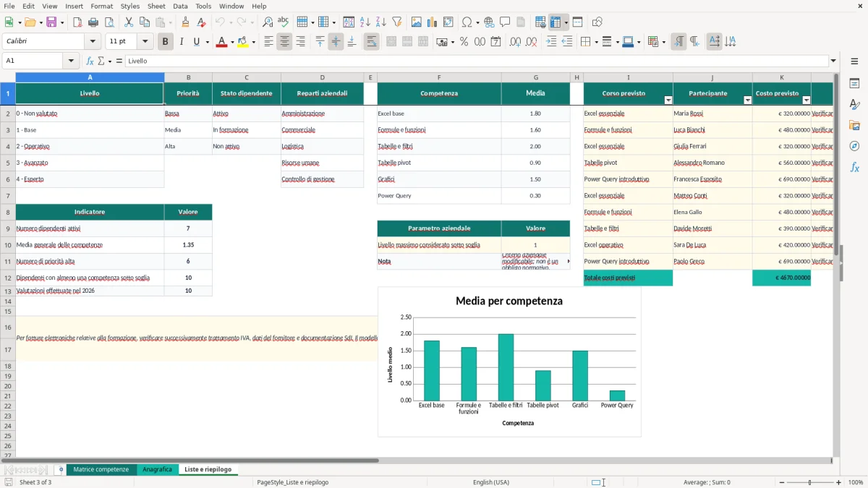Open the Borders dropdown arrow
This screenshot has height=488, width=868.
595,42
